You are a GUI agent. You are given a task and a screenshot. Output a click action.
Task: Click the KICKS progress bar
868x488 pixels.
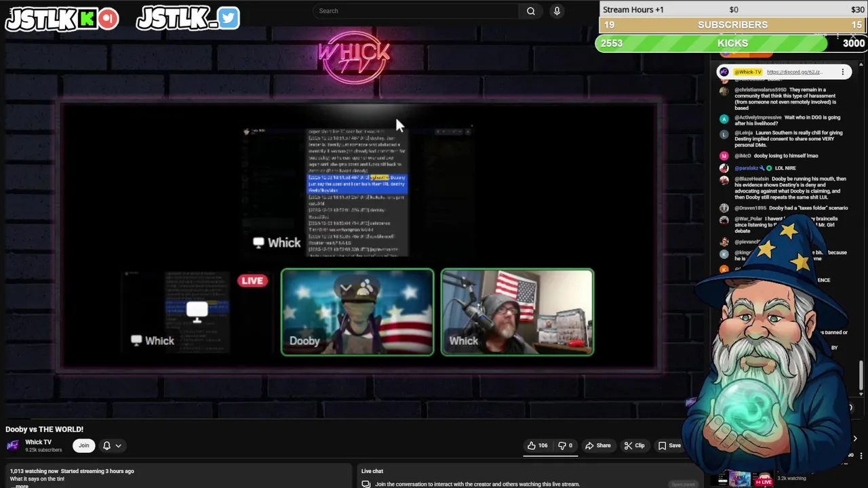[731, 43]
